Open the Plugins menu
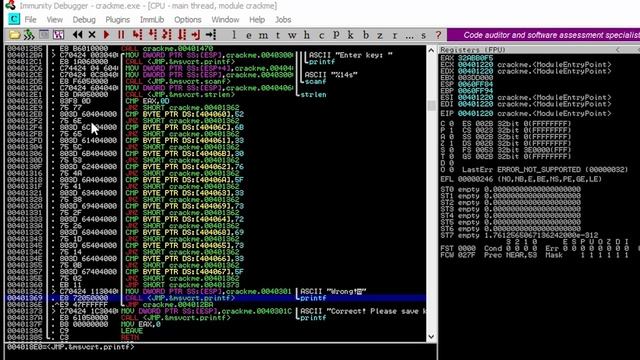 pos(118,20)
